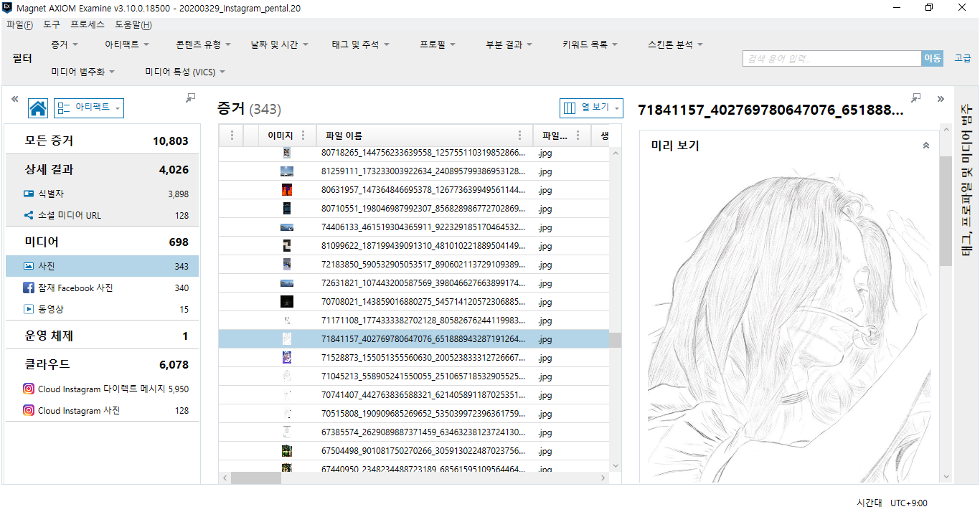Screen dimensions: 980x522
Task: Open the 미디어 범주화 filter dropdown
Action: tap(83, 72)
